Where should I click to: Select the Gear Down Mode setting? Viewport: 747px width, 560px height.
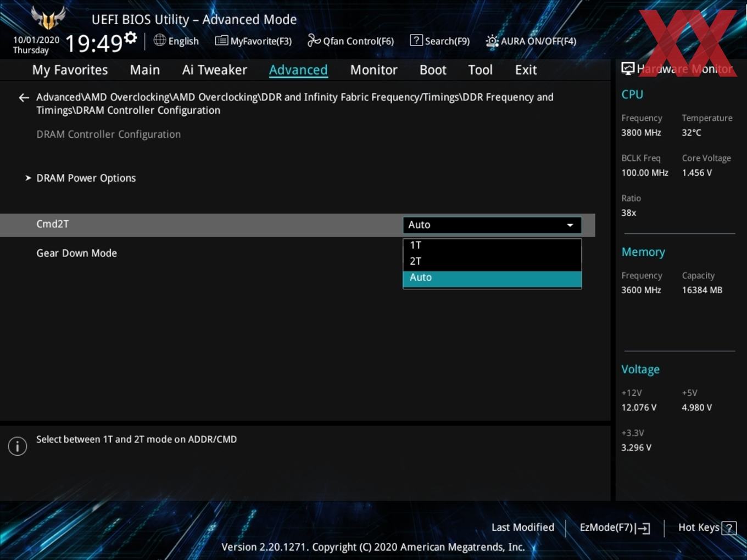[x=76, y=253]
